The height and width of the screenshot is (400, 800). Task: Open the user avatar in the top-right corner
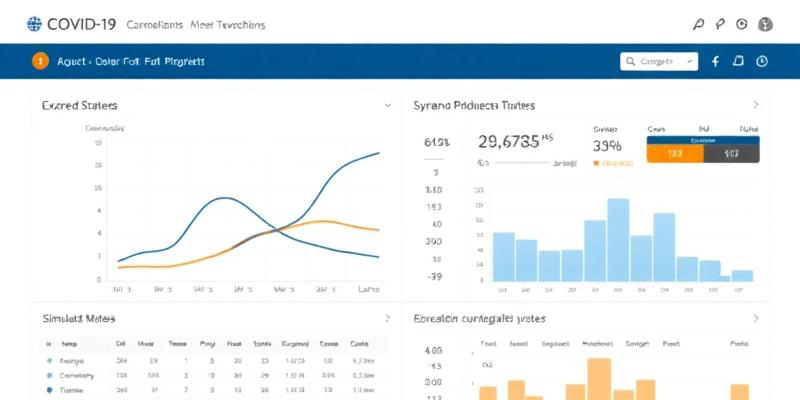pyautogui.click(x=766, y=24)
